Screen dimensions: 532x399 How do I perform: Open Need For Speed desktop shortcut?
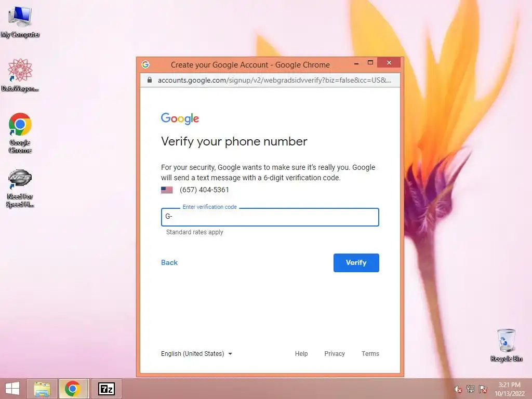pyautogui.click(x=20, y=188)
